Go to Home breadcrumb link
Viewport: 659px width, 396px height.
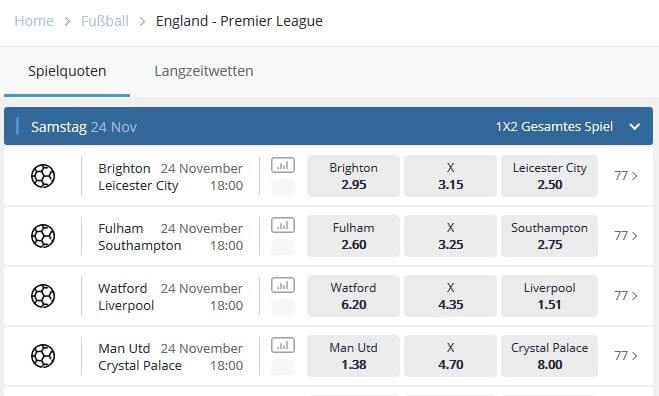tap(34, 21)
